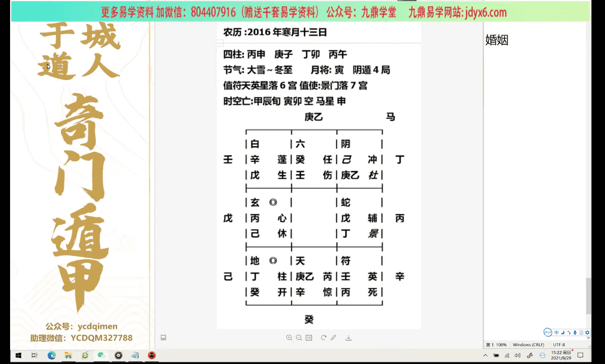The width and height of the screenshot is (605, 364).
Task: Download the image using the download icon
Action: 348,338
